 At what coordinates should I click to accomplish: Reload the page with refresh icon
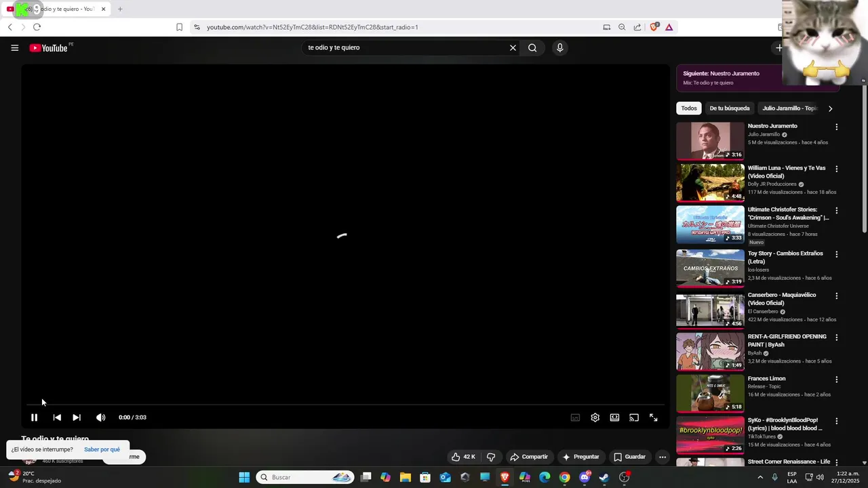click(x=37, y=27)
